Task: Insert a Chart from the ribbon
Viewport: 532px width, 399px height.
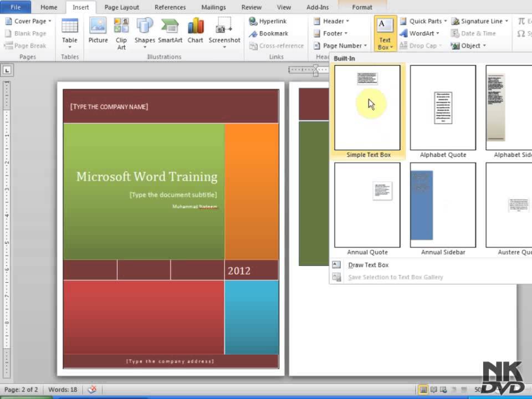Action: coord(196,30)
